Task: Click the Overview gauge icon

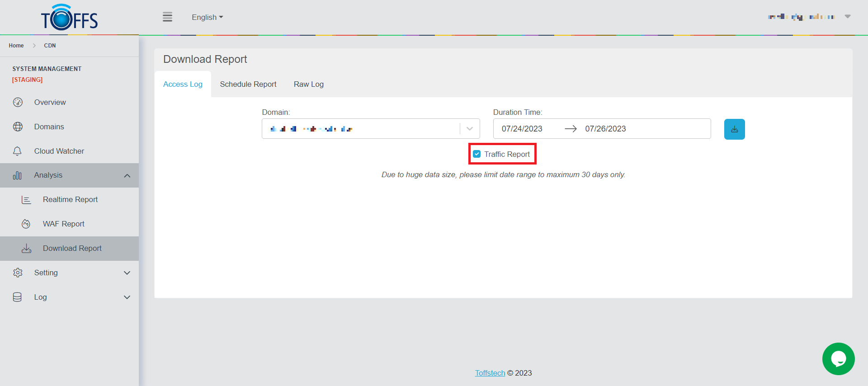Action: pyautogui.click(x=18, y=102)
